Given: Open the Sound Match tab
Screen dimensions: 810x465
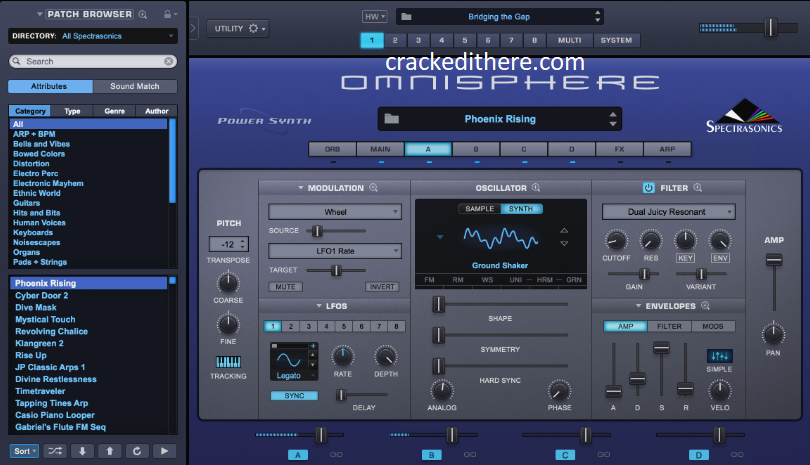Looking at the screenshot, I should click(x=135, y=86).
